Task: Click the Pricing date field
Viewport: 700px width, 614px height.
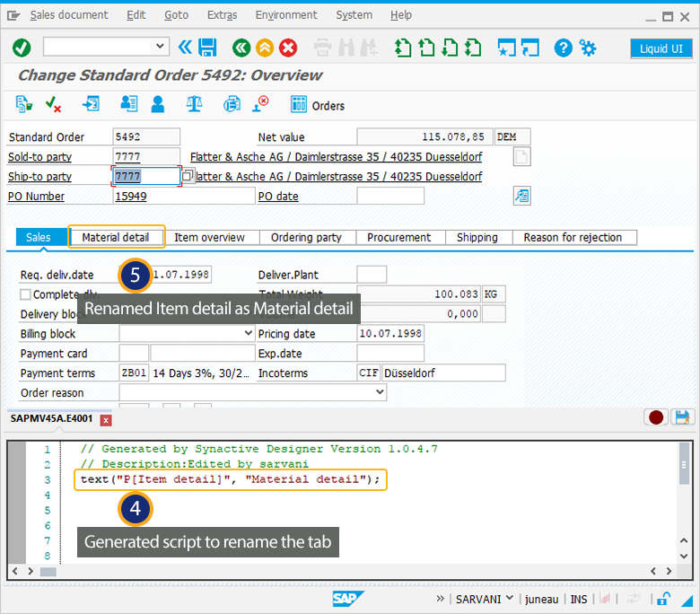Action: pyautogui.click(x=390, y=333)
